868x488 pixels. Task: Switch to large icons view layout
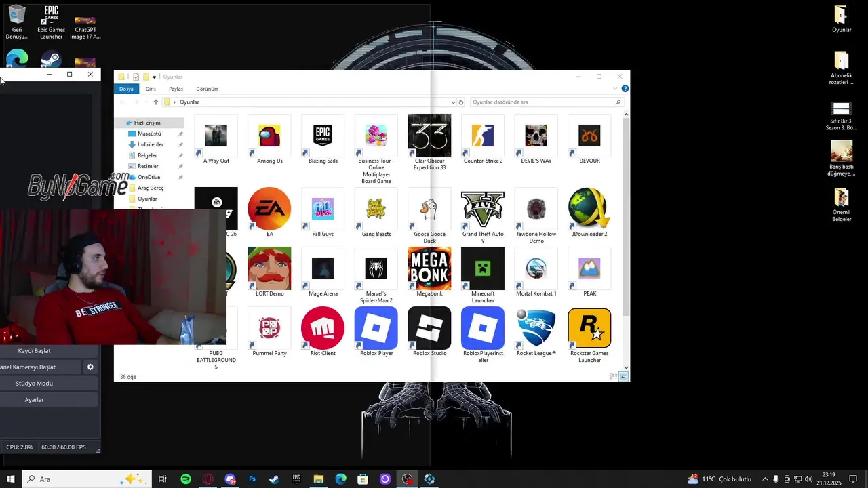click(624, 376)
